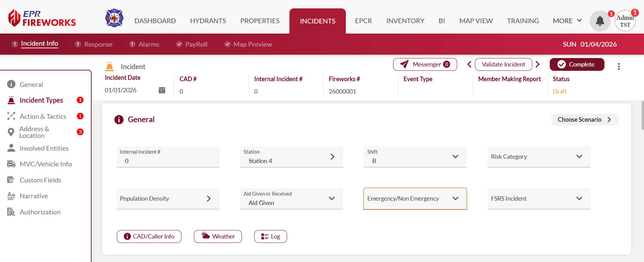
Task: Select Action & Tactics in sidebar
Action: [43, 116]
